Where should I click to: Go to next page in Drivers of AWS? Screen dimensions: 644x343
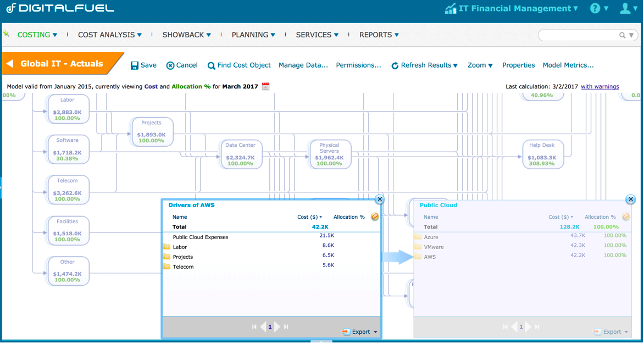[x=277, y=327]
